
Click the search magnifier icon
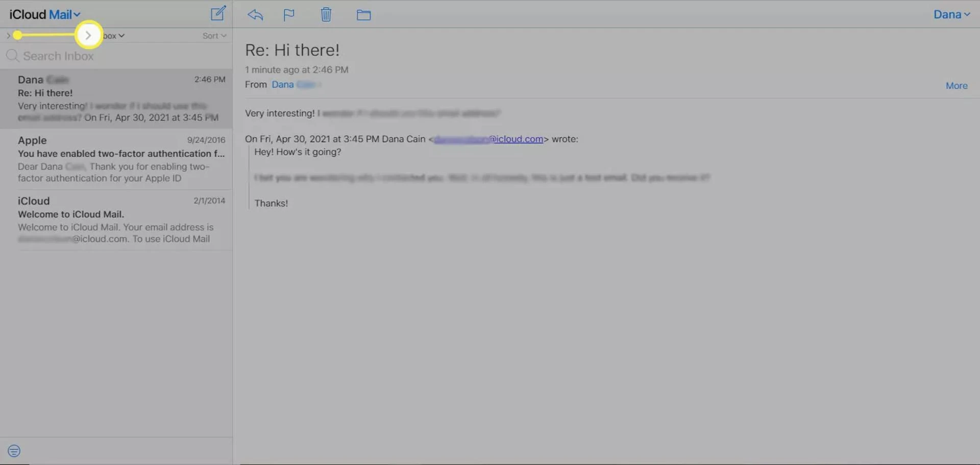point(13,55)
